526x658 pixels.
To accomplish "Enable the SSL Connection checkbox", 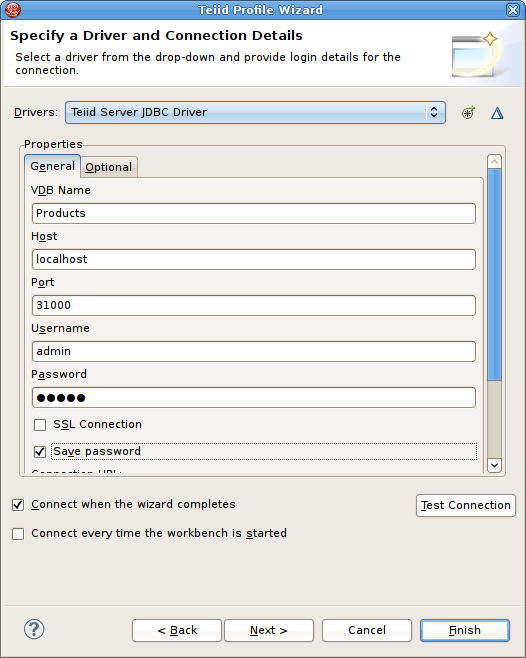I will click(x=40, y=425).
